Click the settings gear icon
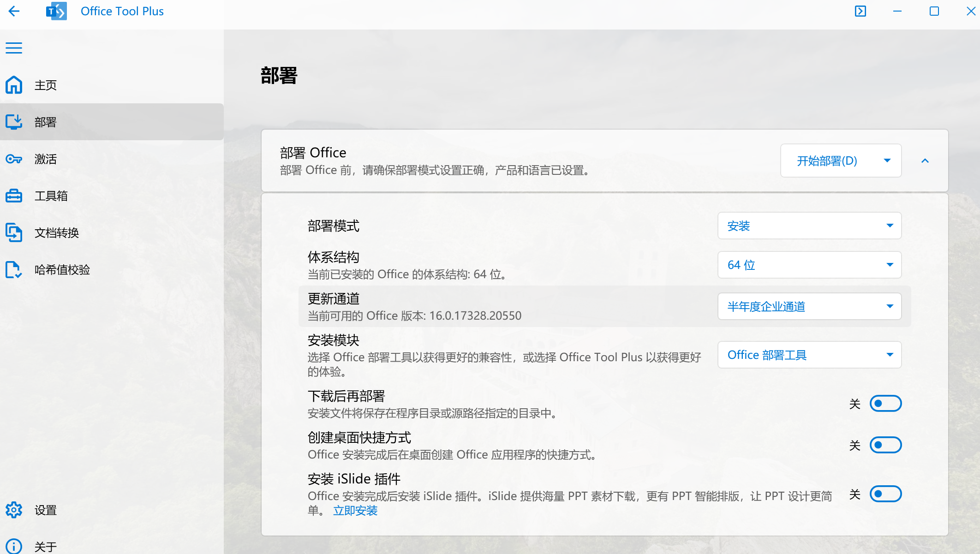The width and height of the screenshot is (980, 554). (x=14, y=510)
